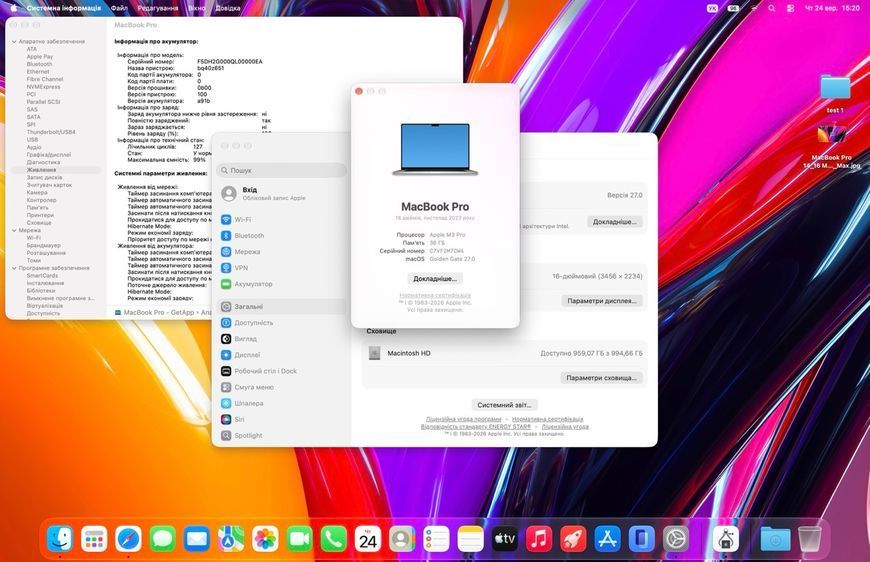Click the Macintosh HD disk icon
870x562 pixels.
[375, 353]
